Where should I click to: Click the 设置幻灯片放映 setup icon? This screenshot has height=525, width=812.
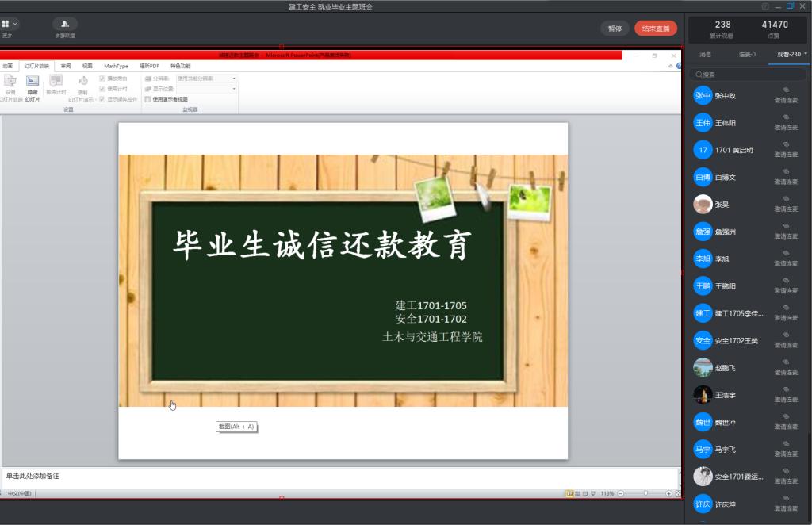(x=10, y=82)
